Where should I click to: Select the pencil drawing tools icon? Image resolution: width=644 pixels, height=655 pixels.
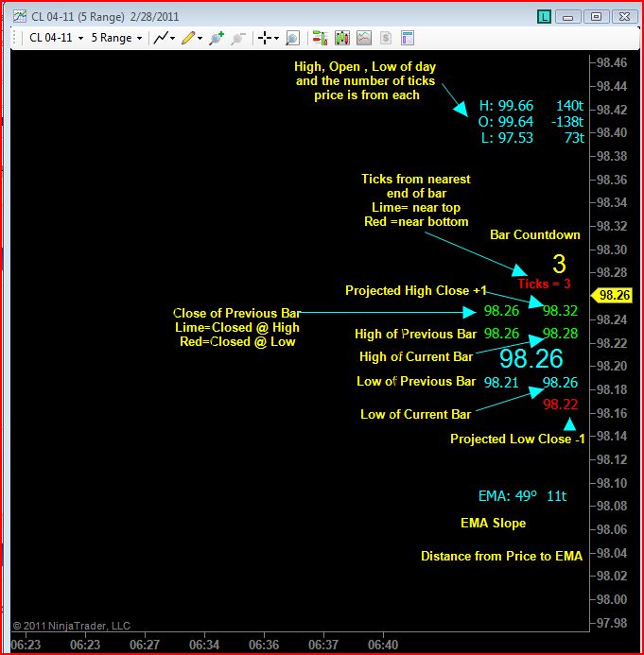(188, 38)
